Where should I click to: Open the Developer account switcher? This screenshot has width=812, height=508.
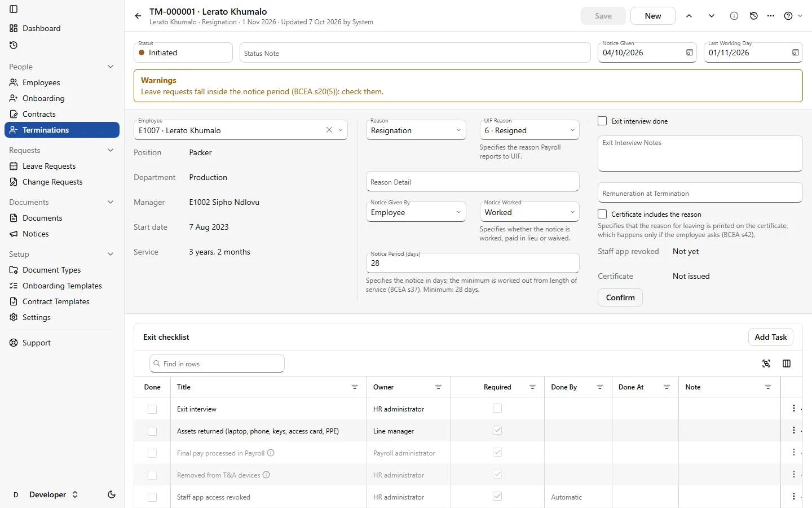(x=45, y=494)
